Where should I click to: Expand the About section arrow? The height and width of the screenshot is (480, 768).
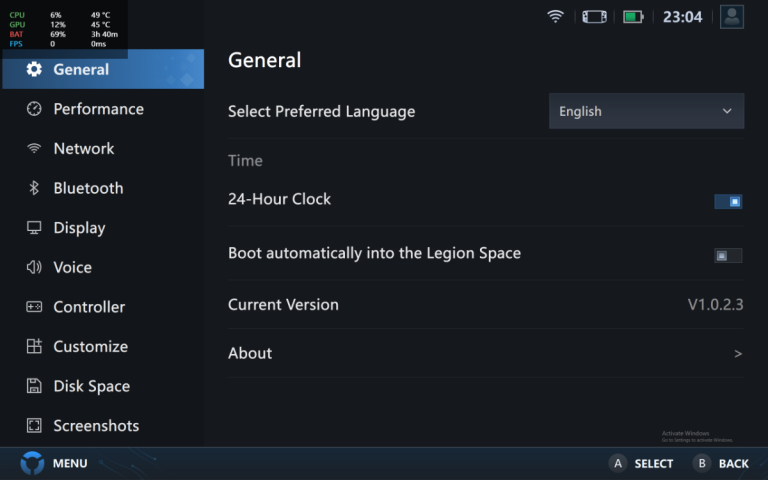point(738,354)
